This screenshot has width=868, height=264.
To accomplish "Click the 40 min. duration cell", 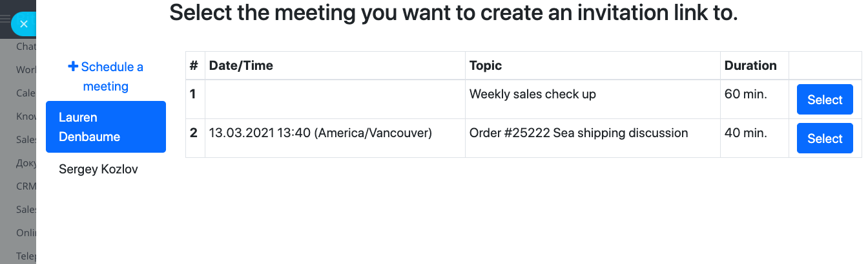I will point(746,133).
